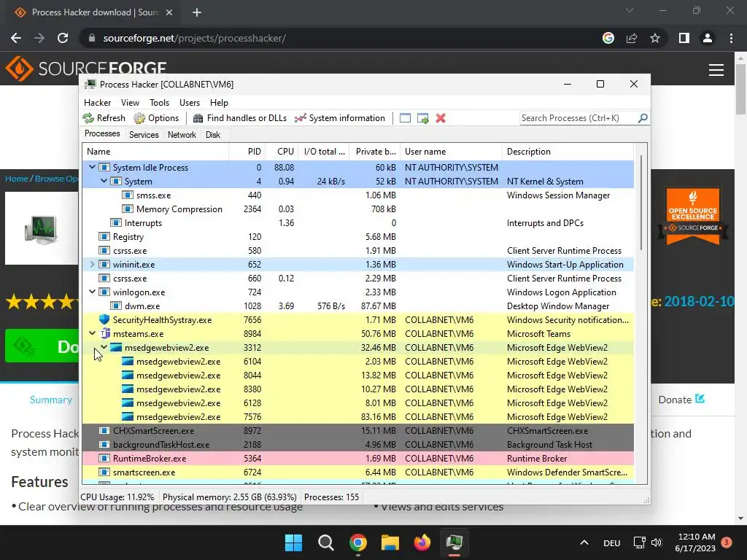The width and height of the screenshot is (747, 560).
Task: Open the View menu
Action: 130,102
